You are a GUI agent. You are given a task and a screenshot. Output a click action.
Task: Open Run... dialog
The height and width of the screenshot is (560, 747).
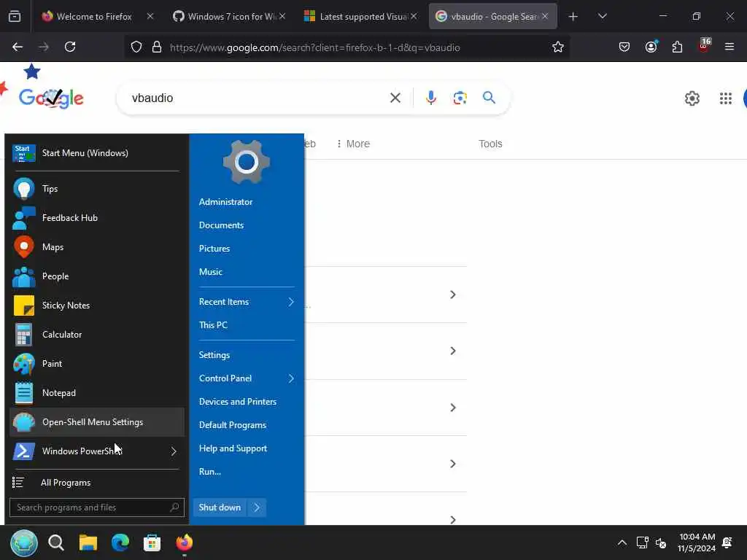coord(209,472)
